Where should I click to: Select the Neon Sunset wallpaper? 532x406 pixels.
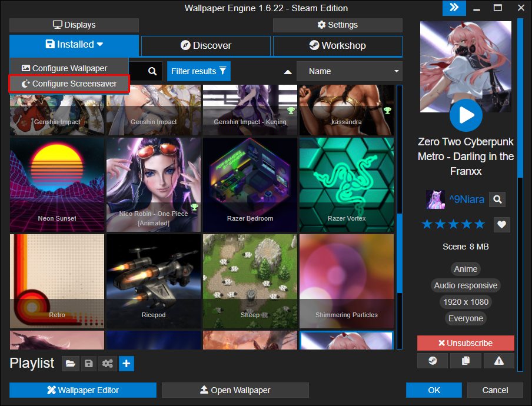point(57,185)
